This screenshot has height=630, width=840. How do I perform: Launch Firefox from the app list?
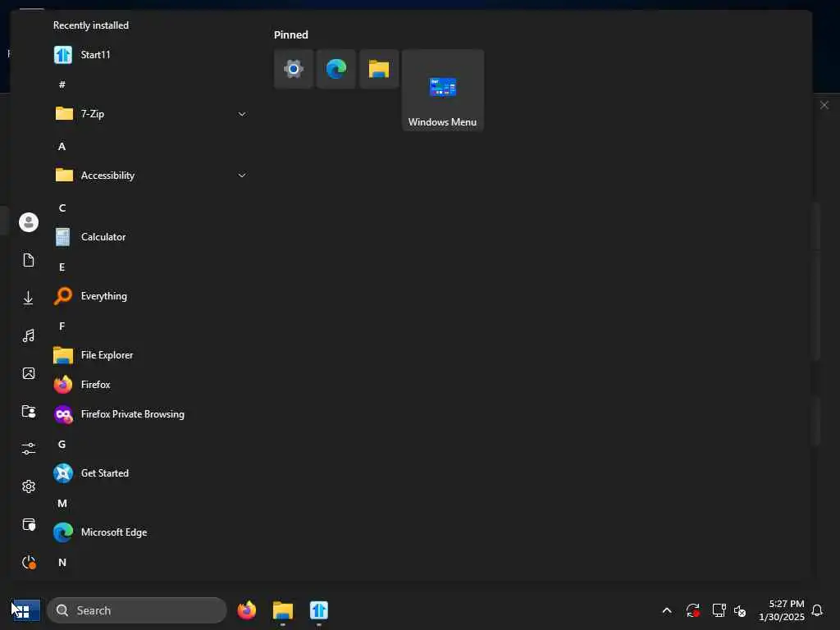point(150,385)
